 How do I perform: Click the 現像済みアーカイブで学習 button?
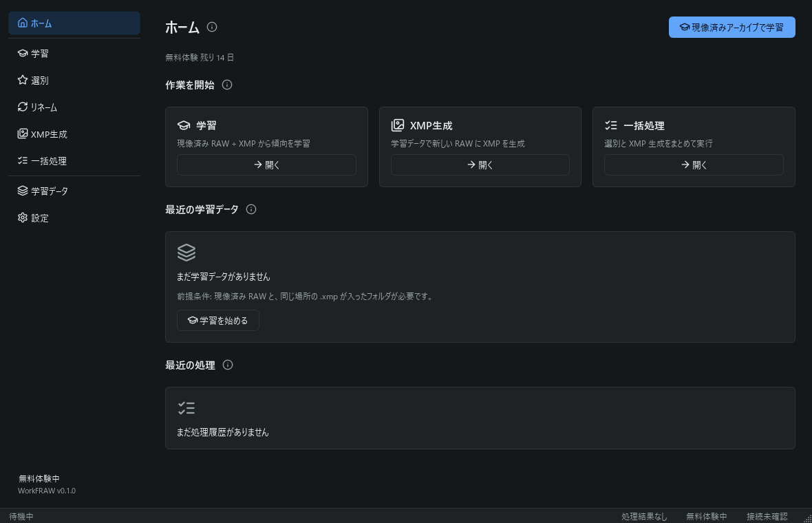[x=731, y=28]
